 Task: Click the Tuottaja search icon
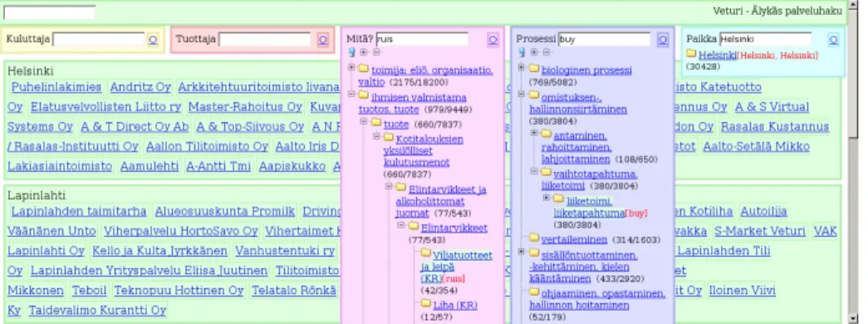pos(323,39)
